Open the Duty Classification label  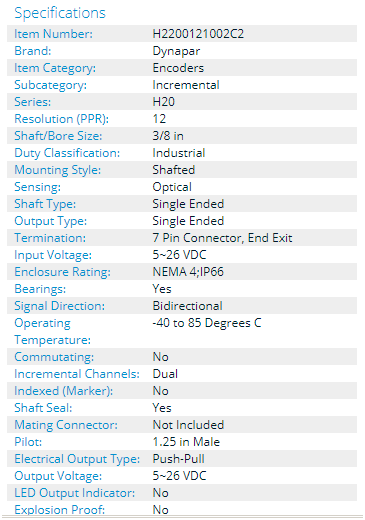[67, 153]
